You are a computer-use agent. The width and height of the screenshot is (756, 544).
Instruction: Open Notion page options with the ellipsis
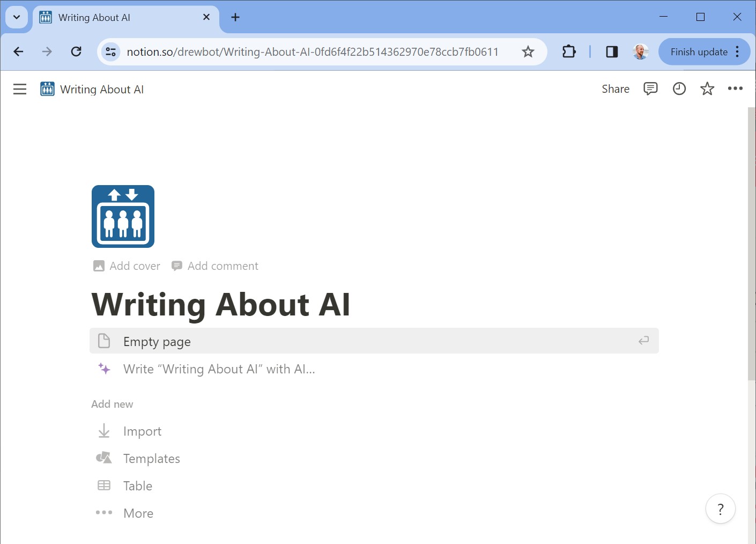735,89
